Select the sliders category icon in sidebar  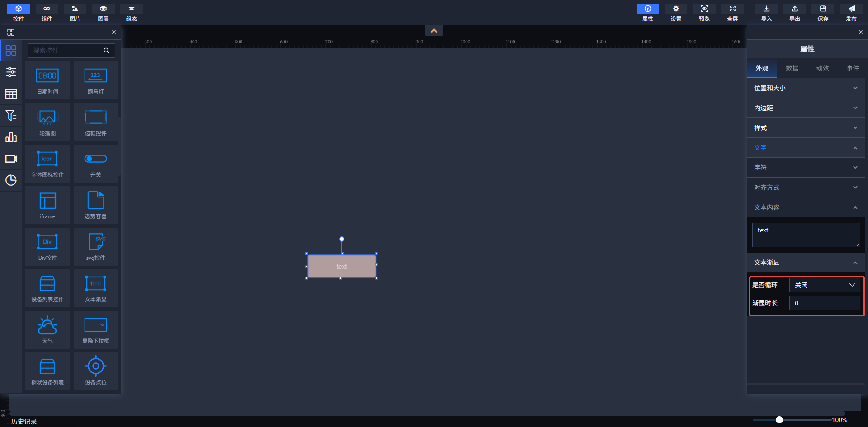[x=11, y=72]
